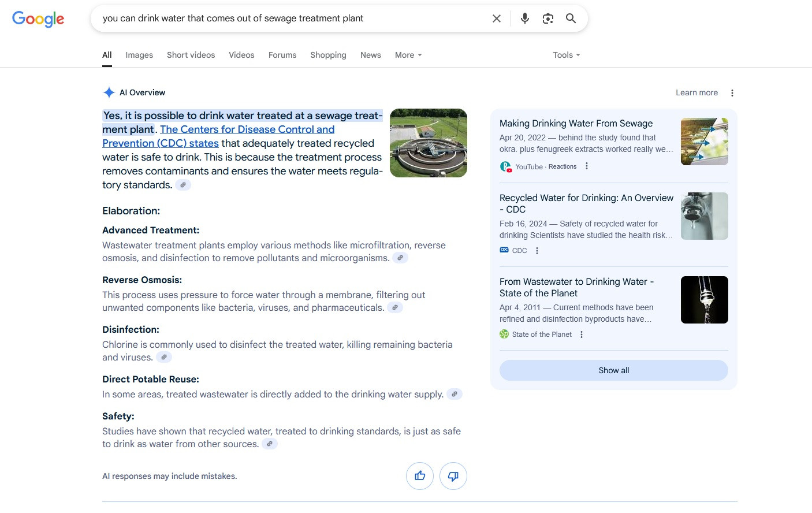Submit search with magnifying glass icon

pyautogui.click(x=571, y=18)
